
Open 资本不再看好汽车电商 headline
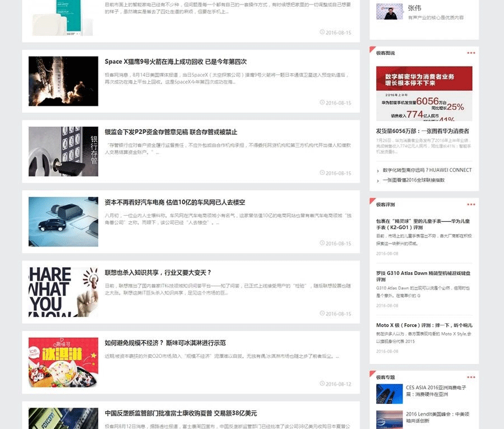175,202
